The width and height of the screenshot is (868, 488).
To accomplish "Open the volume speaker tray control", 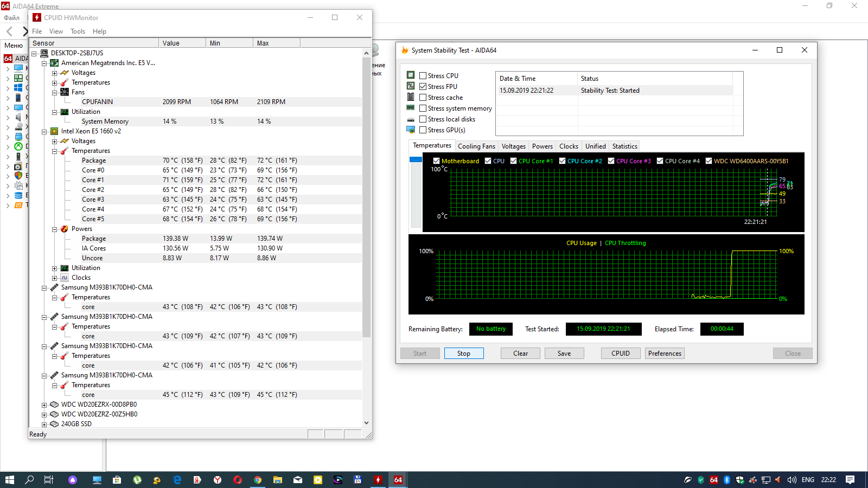I will [x=792, y=480].
